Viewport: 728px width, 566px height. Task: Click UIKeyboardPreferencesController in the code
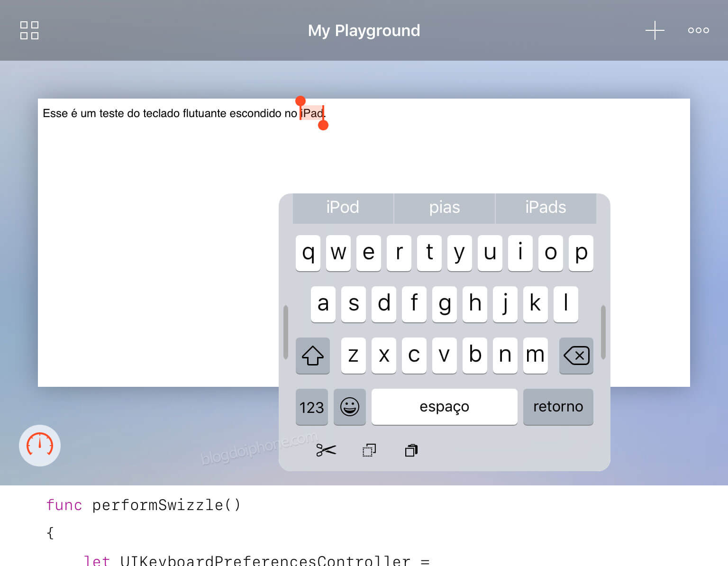point(265,560)
